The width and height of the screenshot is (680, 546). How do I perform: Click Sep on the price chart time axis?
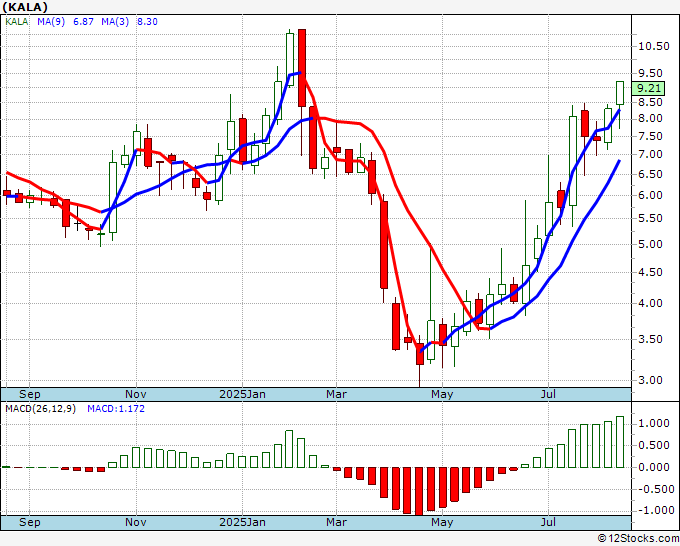(29, 394)
